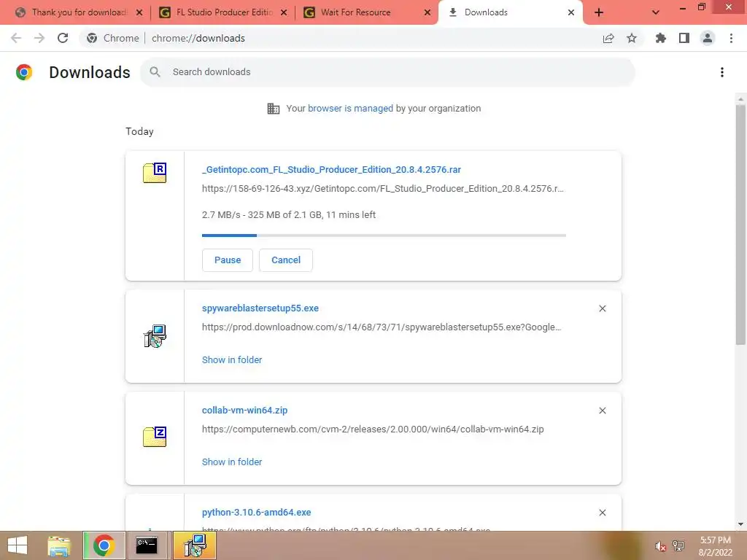Image resolution: width=747 pixels, height=560 pixels.
Task: Click the 158-69-126-43.xyz source URL text
Action: pos(382,189)
